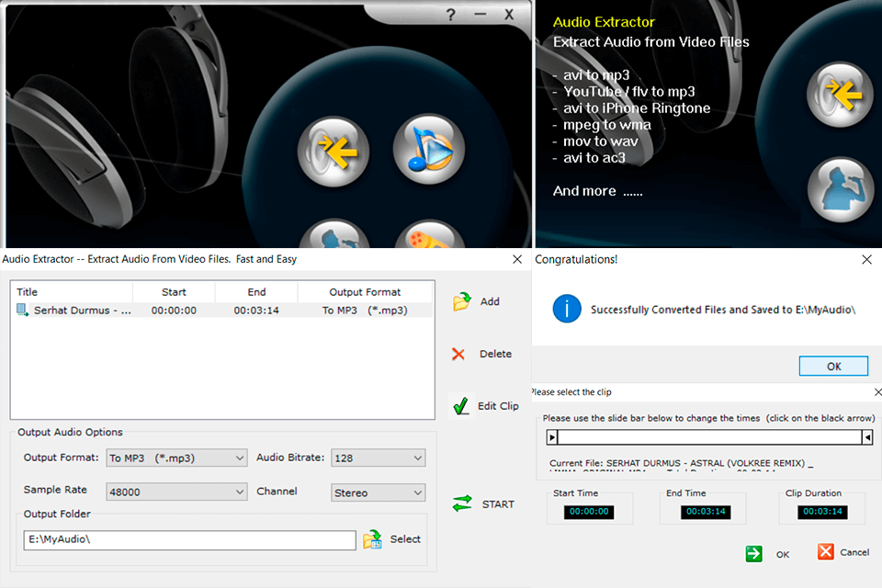Click the ear extract-audio icon on the splash
Image resolution: width=882 pixels, height=588 pixels.
334,151
